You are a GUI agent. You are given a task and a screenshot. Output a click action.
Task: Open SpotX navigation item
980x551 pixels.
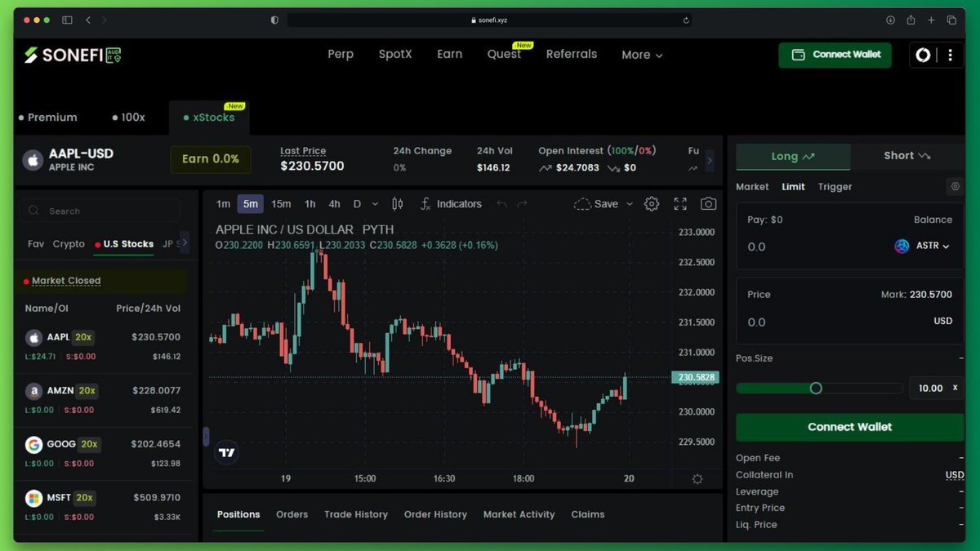(395, 54)
